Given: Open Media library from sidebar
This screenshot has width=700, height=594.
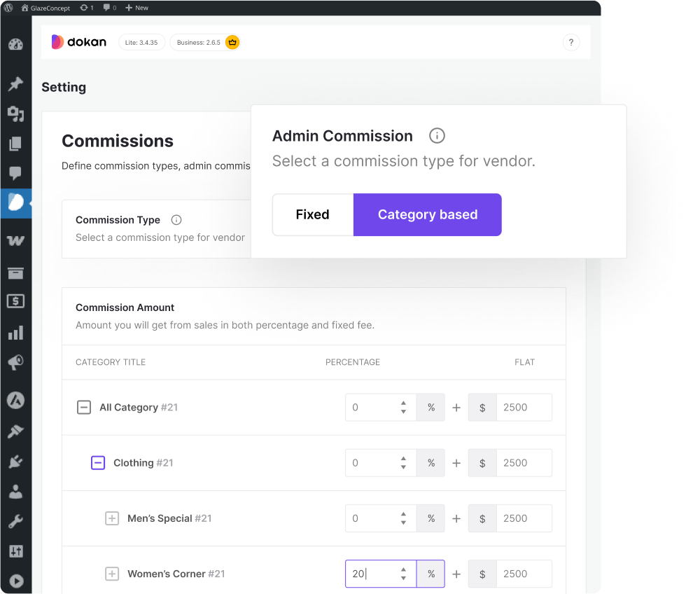Looking at the screenshot, I should [x=15, y=113].
